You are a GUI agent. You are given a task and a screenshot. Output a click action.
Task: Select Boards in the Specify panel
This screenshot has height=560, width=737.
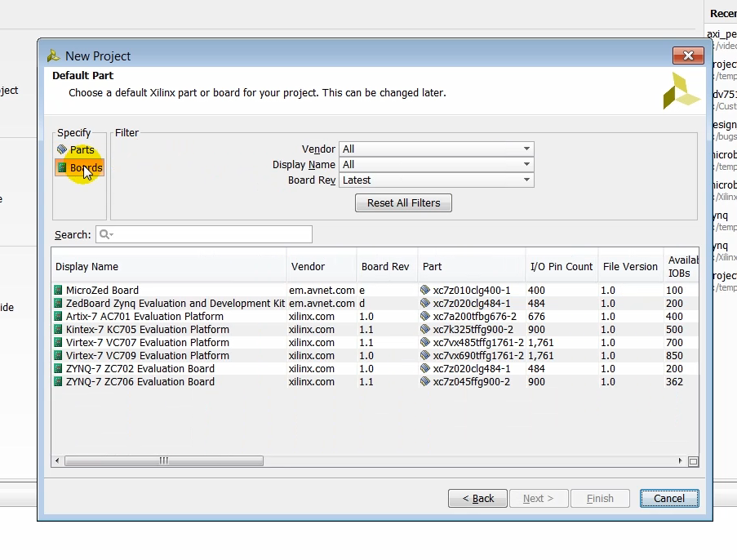[80, 168]
